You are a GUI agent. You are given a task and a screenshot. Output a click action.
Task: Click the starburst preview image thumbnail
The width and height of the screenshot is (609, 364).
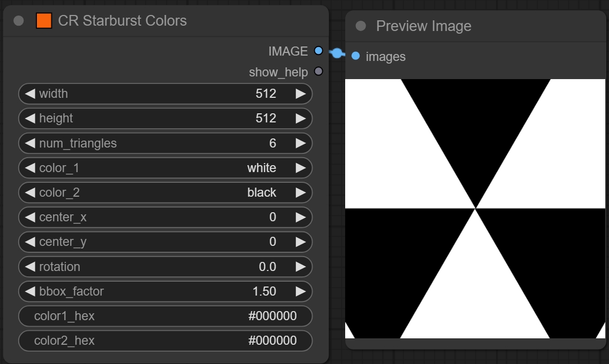475,208
